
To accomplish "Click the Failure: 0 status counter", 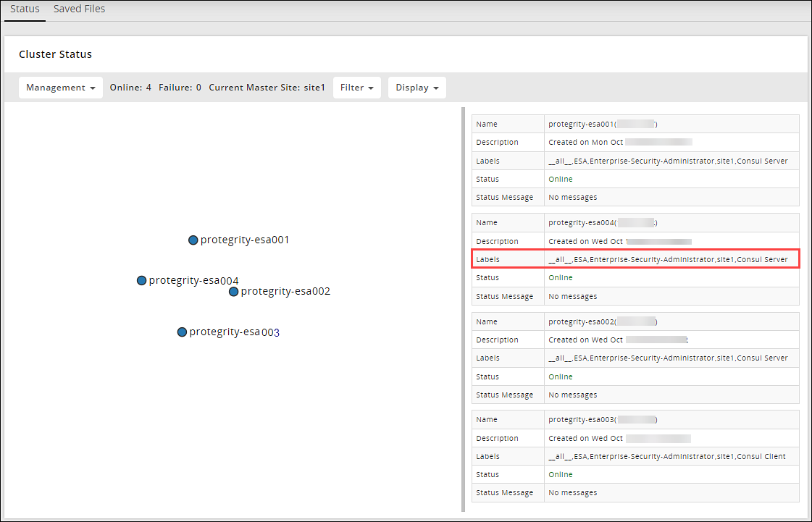I will click(180, 87).
